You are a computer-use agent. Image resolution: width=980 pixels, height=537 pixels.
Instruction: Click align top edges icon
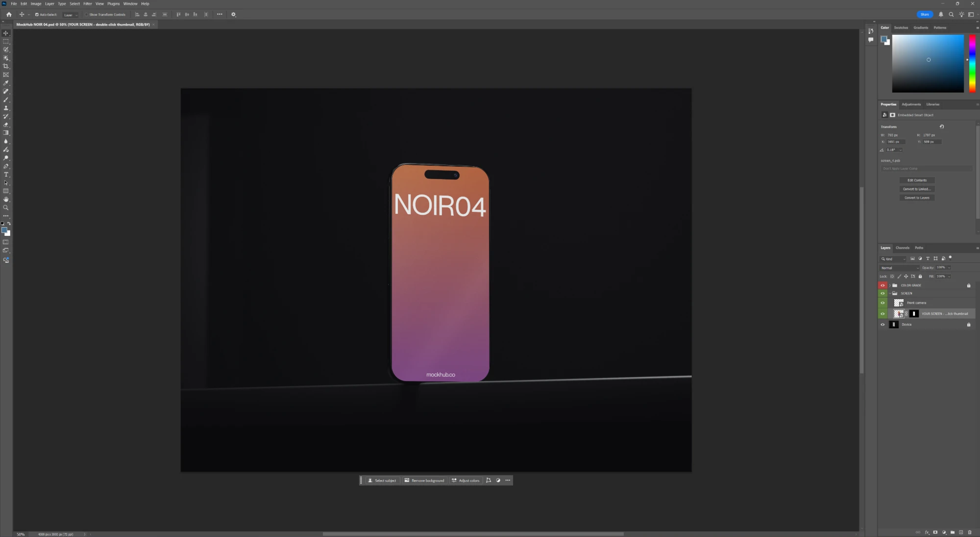point(178,14)
